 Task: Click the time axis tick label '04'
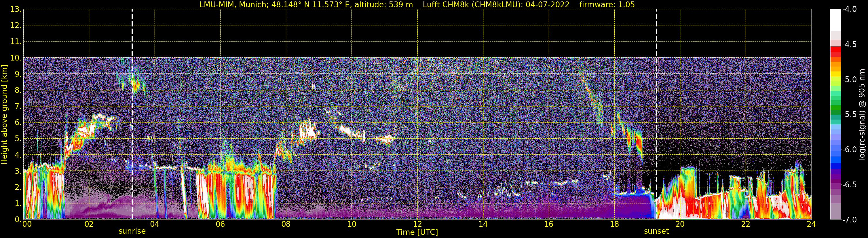155,224
